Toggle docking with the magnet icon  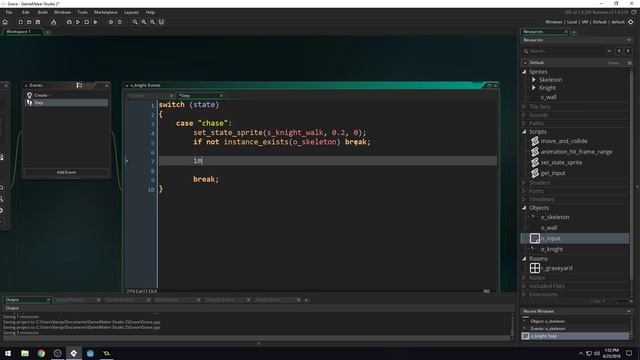click(x=161, y=22)
